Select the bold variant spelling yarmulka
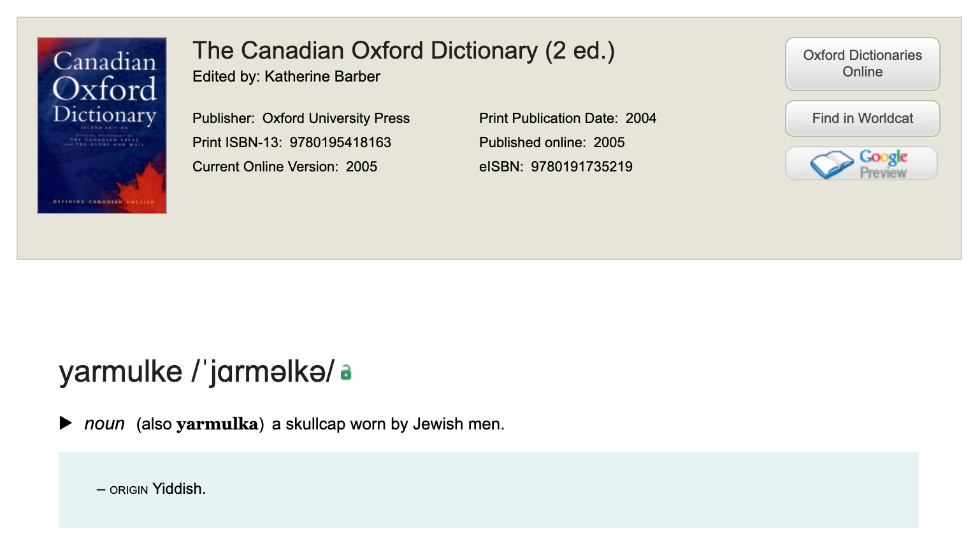980x548 pixels. [217, 424]
